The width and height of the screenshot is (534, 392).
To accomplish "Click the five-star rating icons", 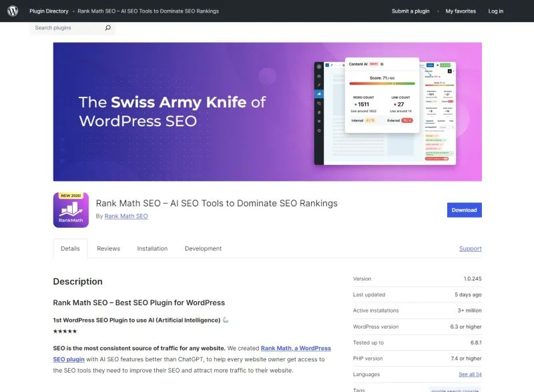I will pyautogui.click(x=65, y=331).
